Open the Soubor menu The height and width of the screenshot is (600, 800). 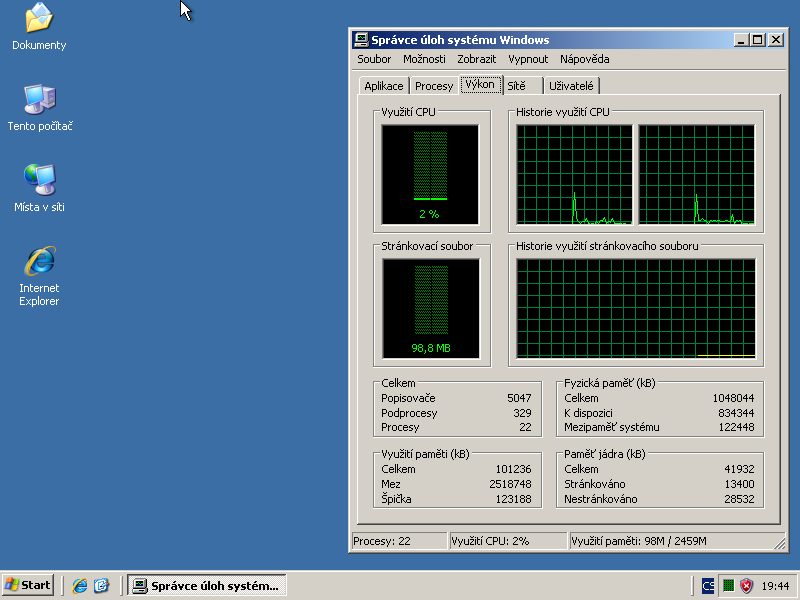374,59
